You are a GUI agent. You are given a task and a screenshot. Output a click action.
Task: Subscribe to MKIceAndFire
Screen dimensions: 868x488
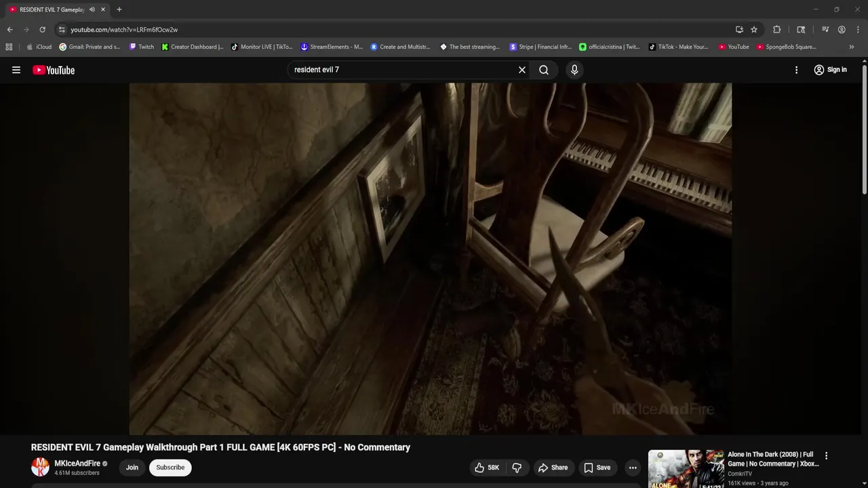170,468
